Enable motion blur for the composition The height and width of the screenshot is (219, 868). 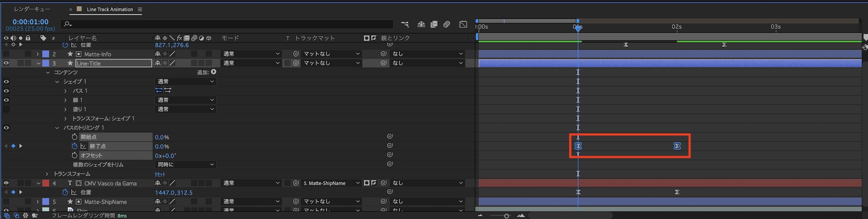[x=447, y=24]
